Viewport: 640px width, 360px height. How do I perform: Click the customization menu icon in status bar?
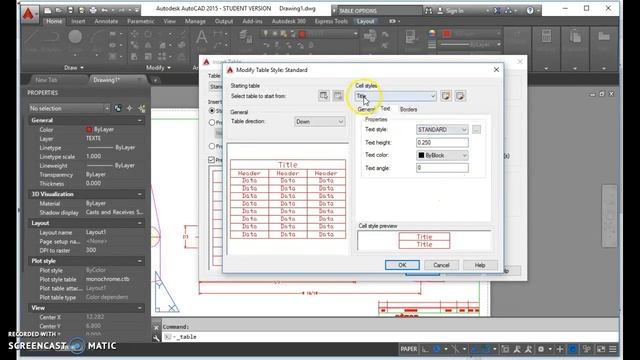pyautogui.click(x=613, y=349)
